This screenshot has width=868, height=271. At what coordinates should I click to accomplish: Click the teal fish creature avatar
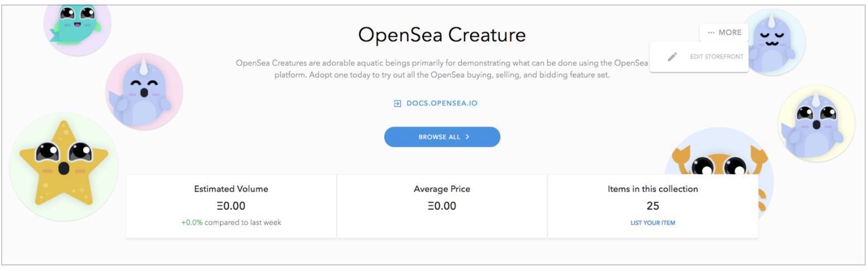coord(78,25)
